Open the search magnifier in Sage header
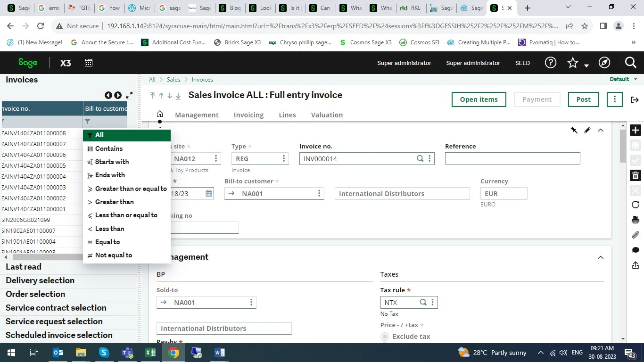Screen dimensions: 644x362 631,63
